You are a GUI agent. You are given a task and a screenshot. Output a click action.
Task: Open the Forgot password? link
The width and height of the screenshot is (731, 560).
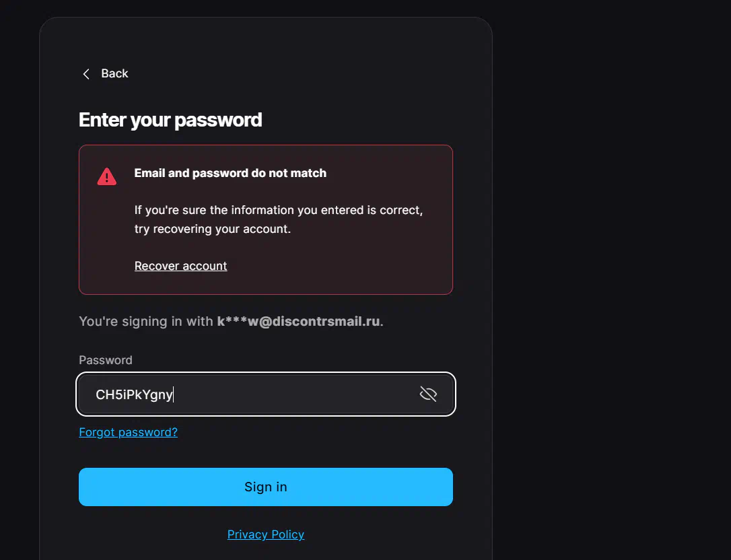pos(128,432)
